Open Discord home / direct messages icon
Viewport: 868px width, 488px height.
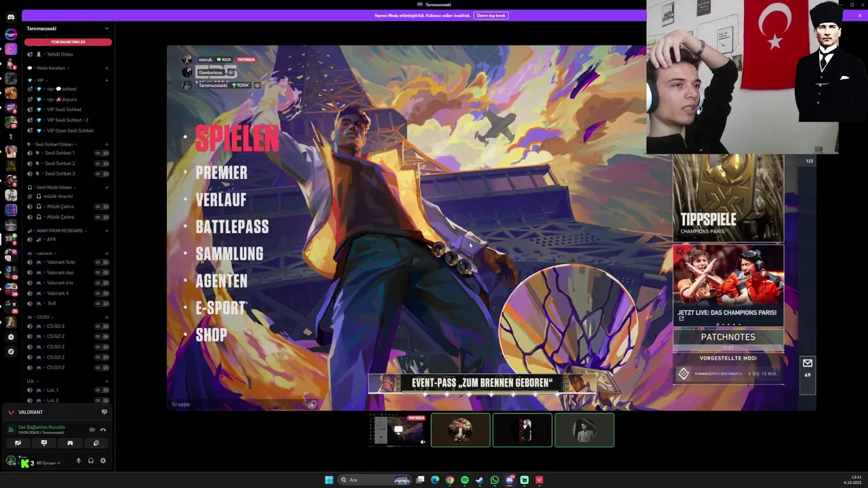click(x=11, y=16)
